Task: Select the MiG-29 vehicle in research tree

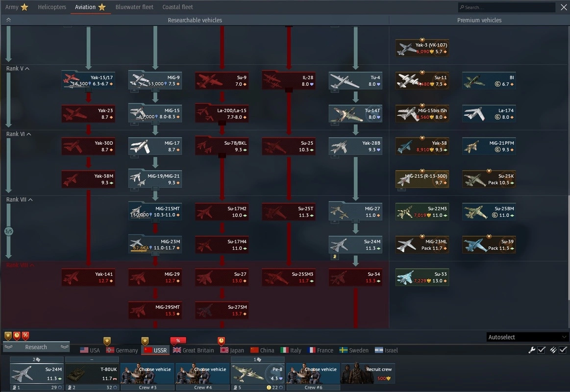Action: pyautogui.click(x=155, y=277)
